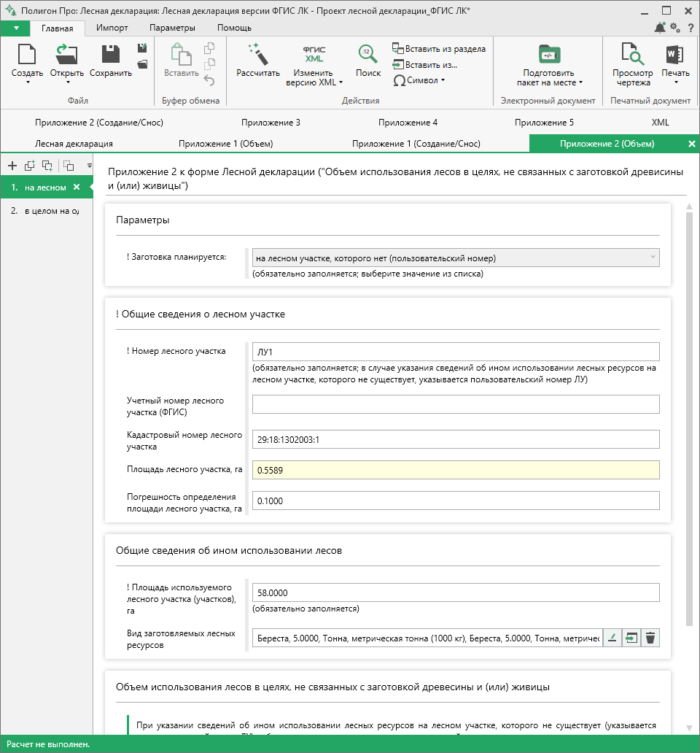Switch to Приложение 1 (Объем) tab
This screenshot has width=700, height=753.
click(x=225, y=144)
